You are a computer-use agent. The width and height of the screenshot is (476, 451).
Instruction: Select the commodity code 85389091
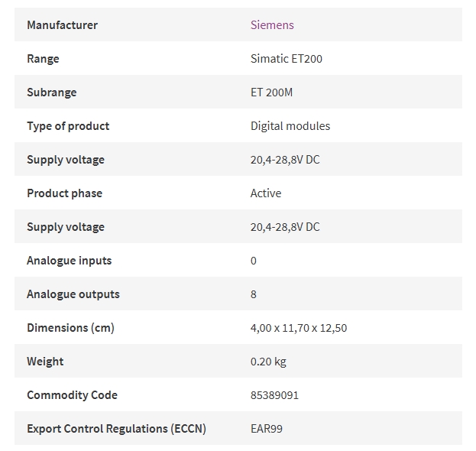tap(274, 395)
